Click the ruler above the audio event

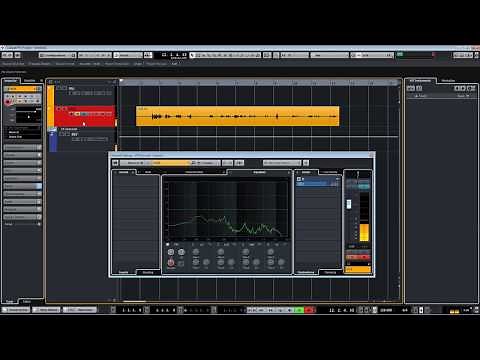click(x=258, y=82)
